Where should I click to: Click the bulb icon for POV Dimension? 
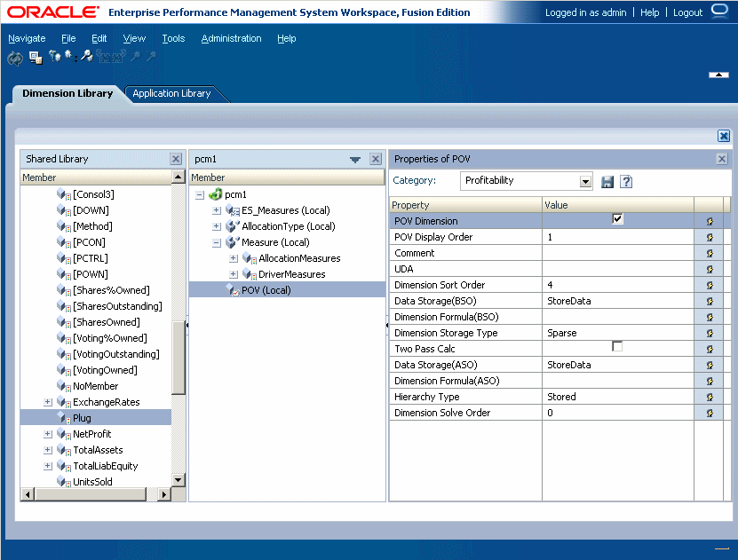(710, 222)
